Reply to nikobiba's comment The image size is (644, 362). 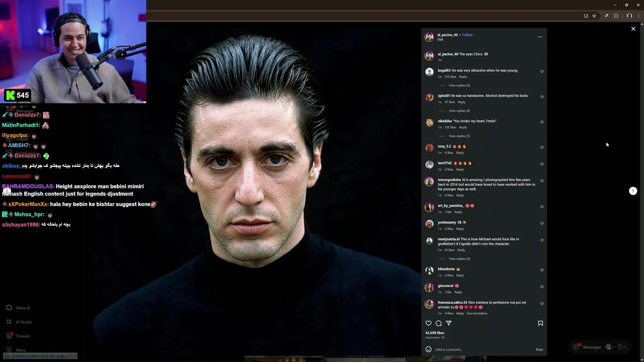(463, 127)
